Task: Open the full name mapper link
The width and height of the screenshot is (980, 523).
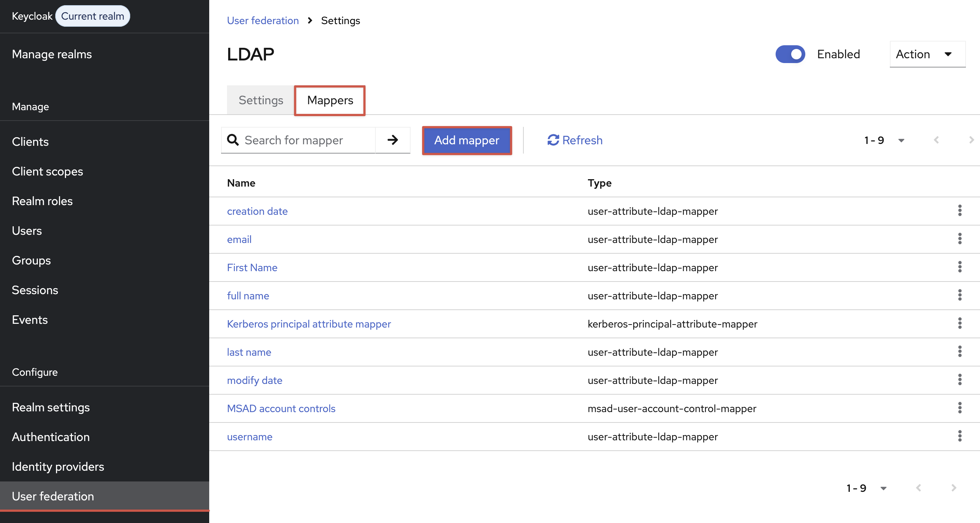Action: click(x=248, y=296)
